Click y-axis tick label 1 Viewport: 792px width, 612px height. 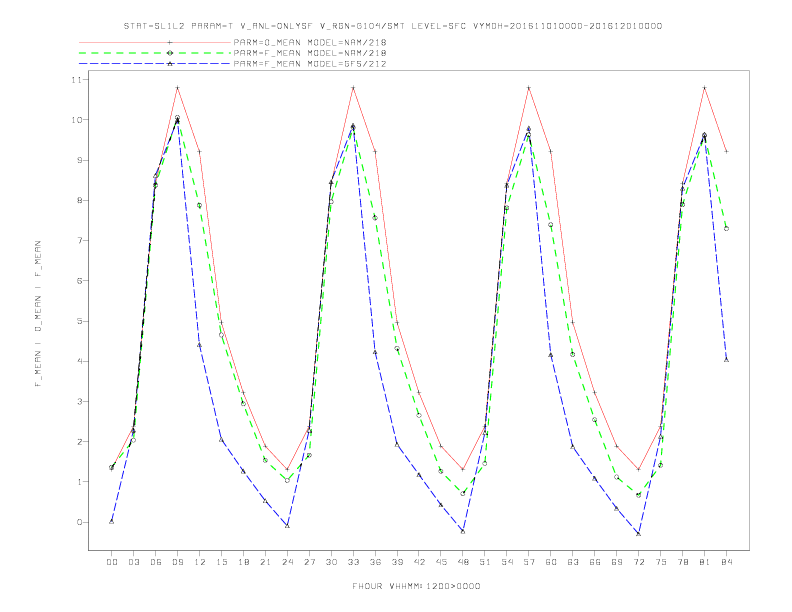tap(79, 482)
